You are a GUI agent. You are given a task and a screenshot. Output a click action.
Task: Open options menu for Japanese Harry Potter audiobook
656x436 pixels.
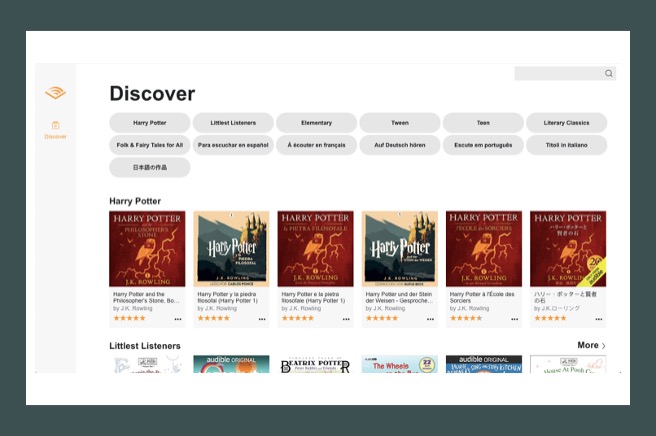599,319
